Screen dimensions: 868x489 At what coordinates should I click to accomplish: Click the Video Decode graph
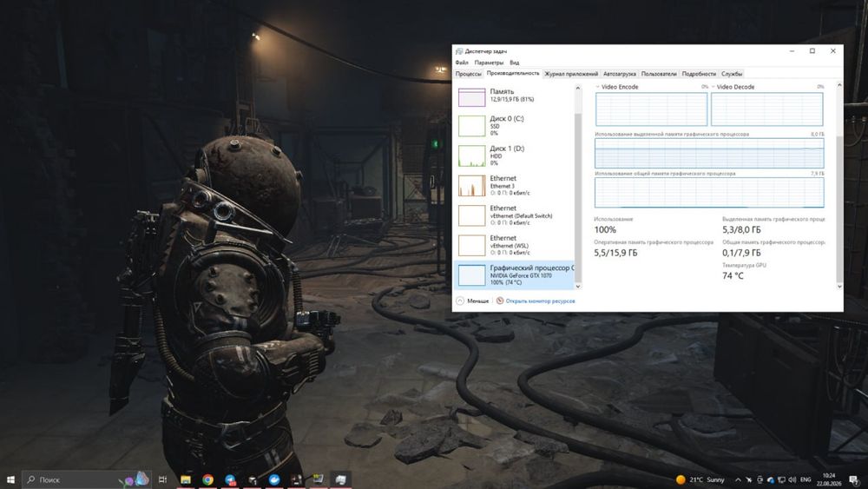tap(766, 109)
